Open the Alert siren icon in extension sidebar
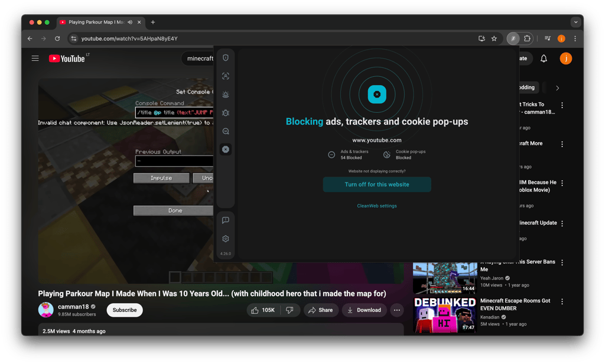 coord(226,95)
